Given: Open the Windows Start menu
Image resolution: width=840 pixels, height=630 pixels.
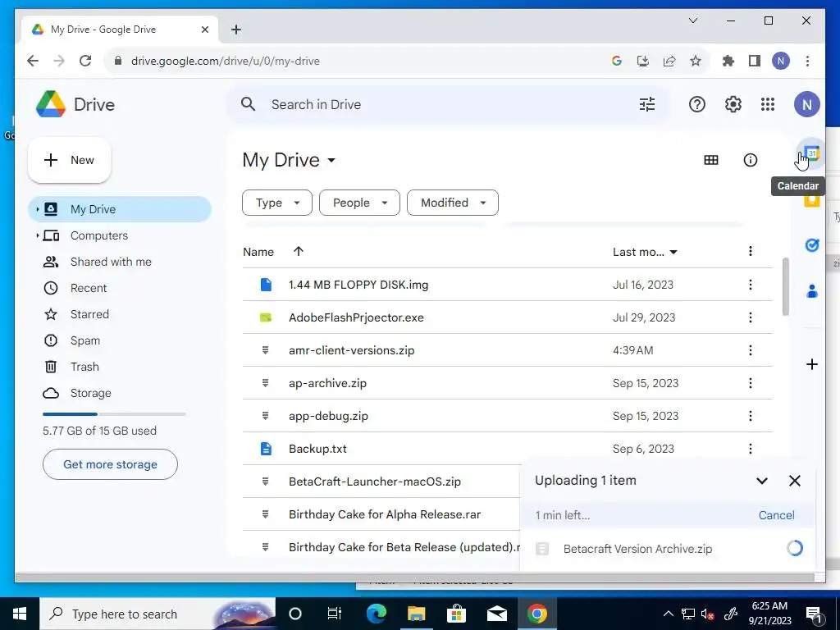Looking at the screenshot, I should point(20,614).
